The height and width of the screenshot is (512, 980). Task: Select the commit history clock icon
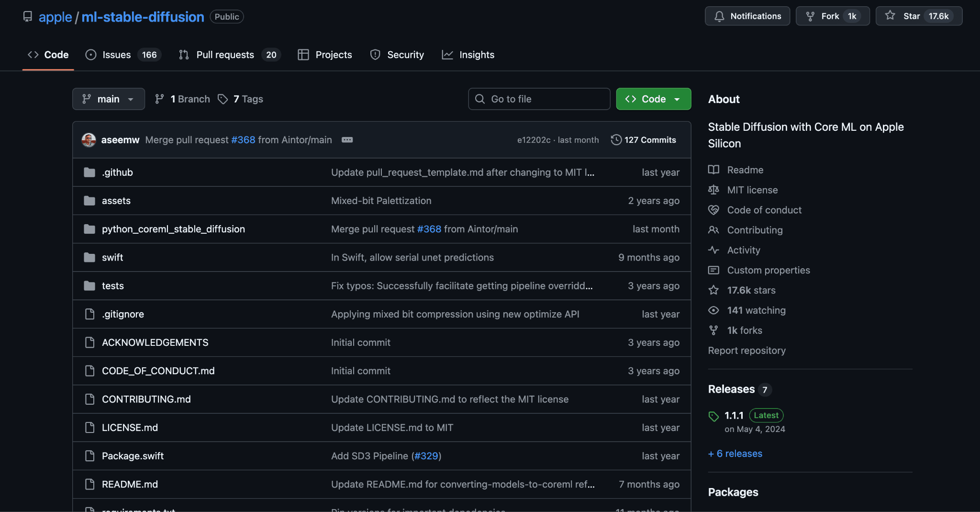click(617, 139)
